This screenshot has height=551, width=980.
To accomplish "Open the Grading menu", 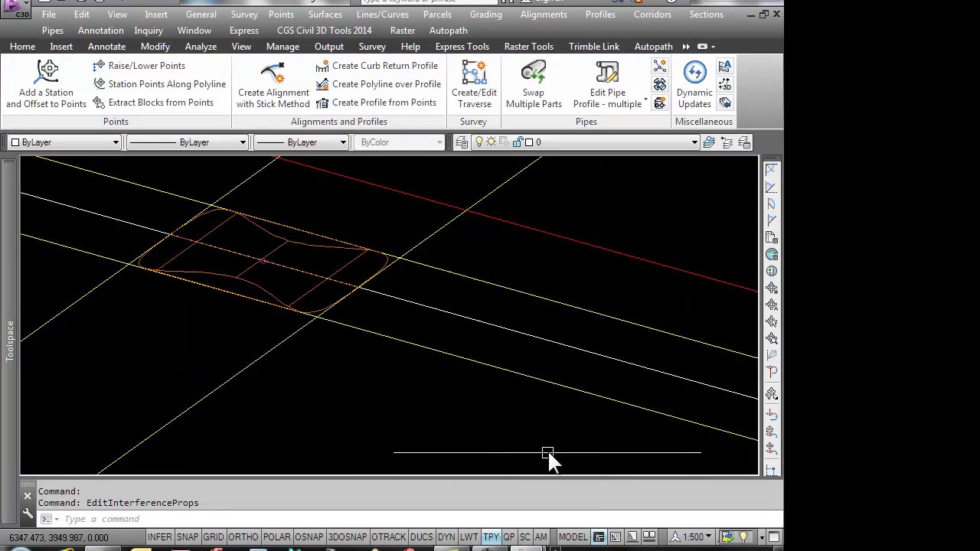I will (485, 15).
